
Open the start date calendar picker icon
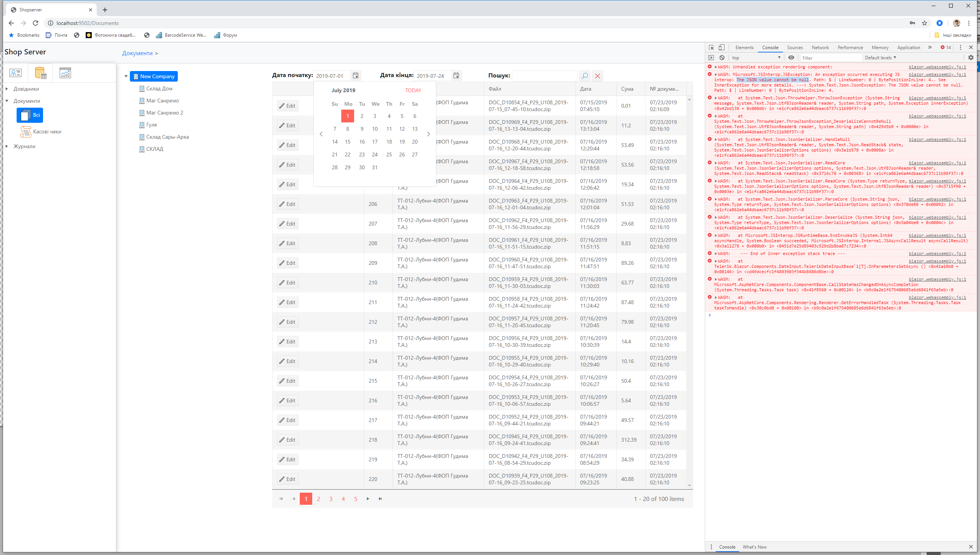355,76
